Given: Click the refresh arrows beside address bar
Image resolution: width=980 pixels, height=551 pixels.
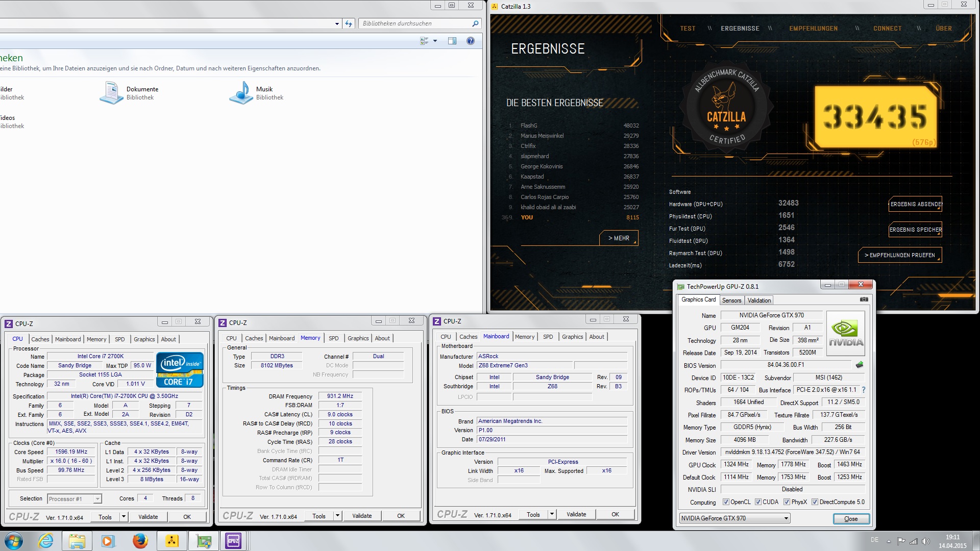Looking at the screenshot, I should coord(349,23).
